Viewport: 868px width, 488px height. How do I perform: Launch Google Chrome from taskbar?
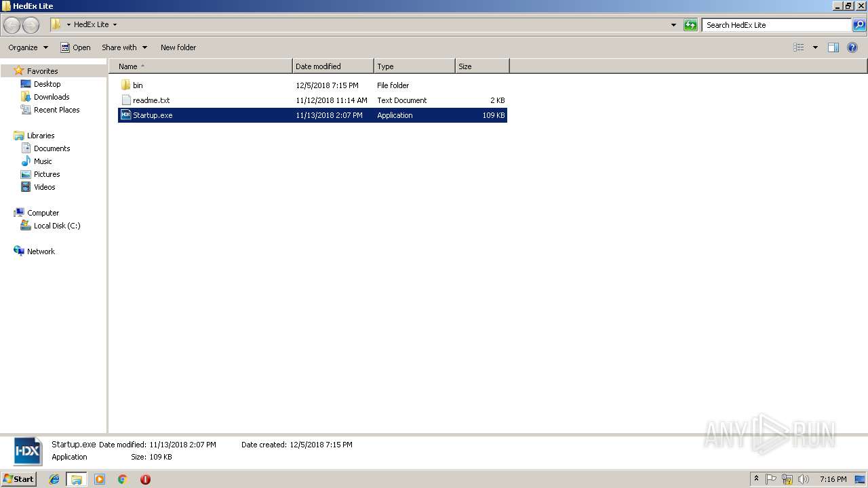123,479
